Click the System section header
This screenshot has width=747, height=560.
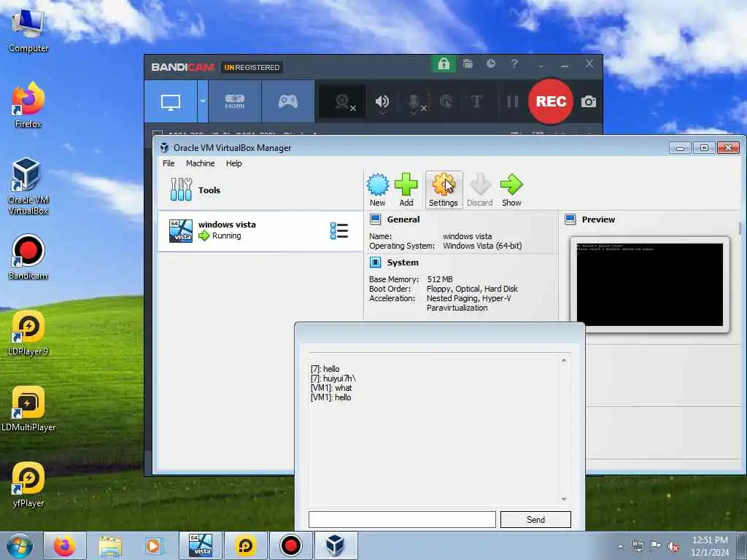tap(403, 262)
